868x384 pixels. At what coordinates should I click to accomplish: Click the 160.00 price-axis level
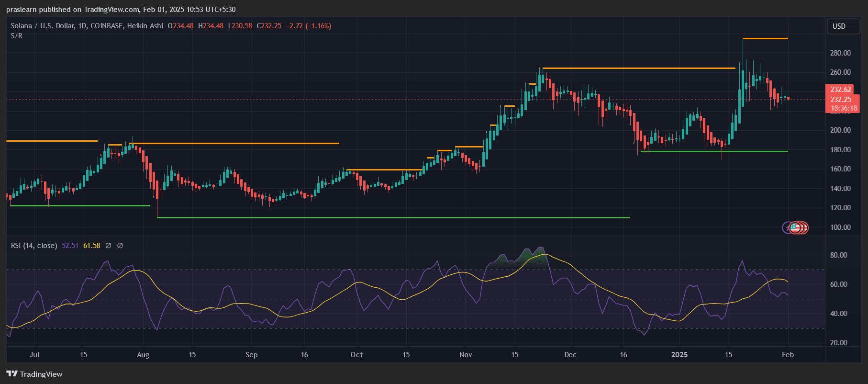point(840,169)
